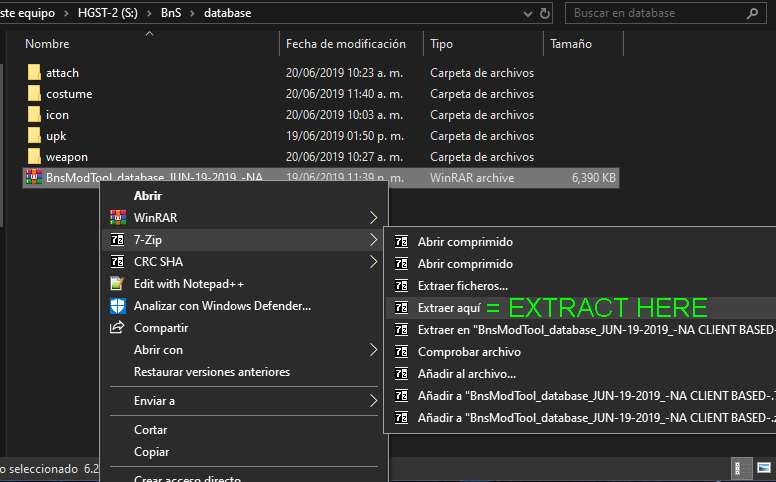Open dropdown chevron after HGST-2 (S:)
This screenshot has width=776, height=482.
pyautogui.click(x=149, y=13)
